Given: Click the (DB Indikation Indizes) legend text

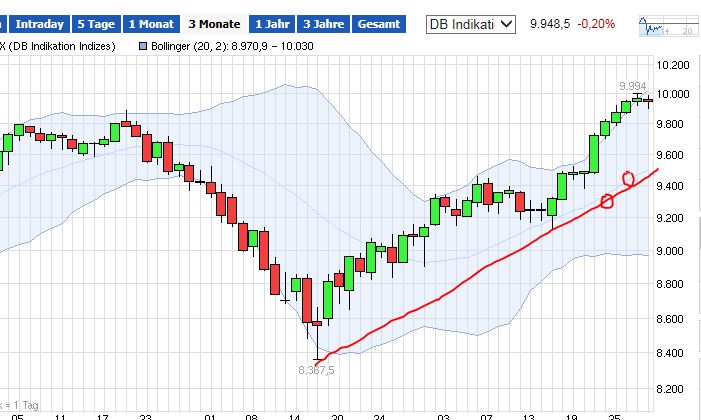Looking at the screenshot, I should pos(62,46).
